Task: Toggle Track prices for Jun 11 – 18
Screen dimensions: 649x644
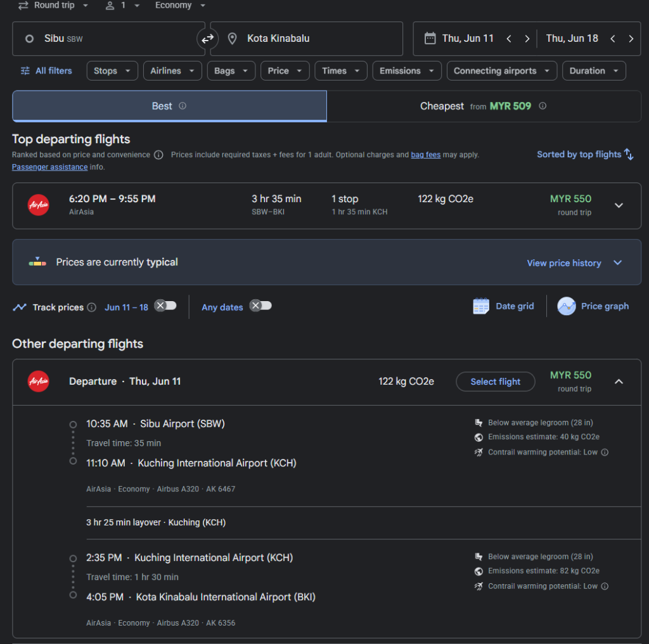Action: click(x=166, y=306)
